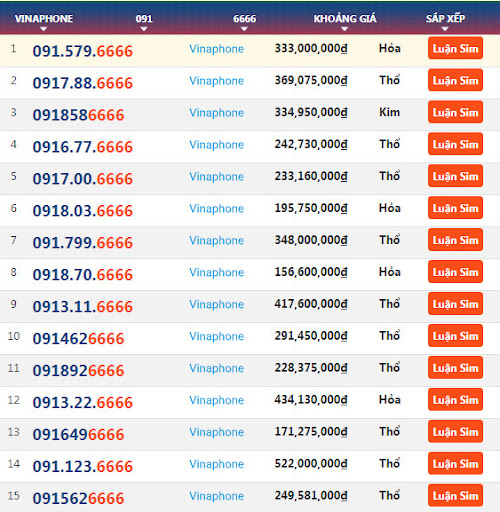Click Luận Sim for 0913.11.6666
The image size is (500, 512).
click(455, 304)
